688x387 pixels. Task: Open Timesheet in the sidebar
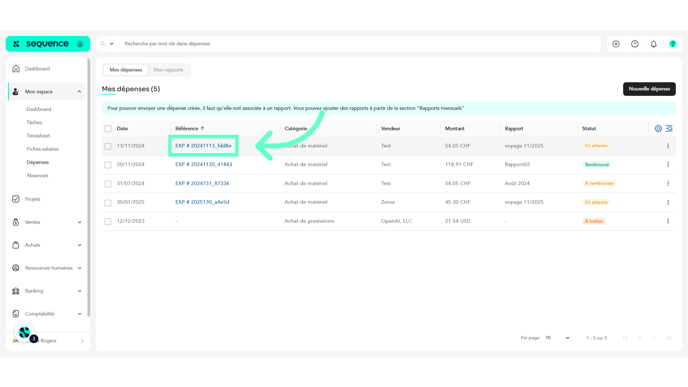[38, 136]
